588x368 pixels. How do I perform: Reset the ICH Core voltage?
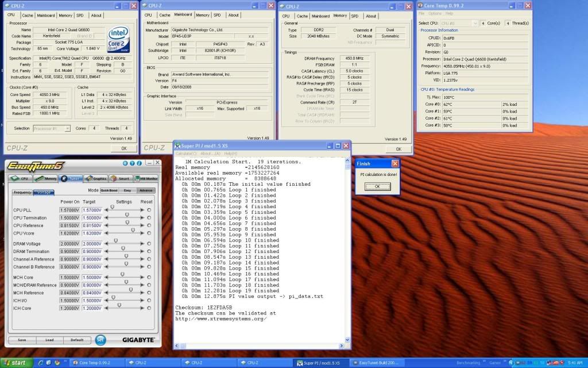[x=149, y=308]
